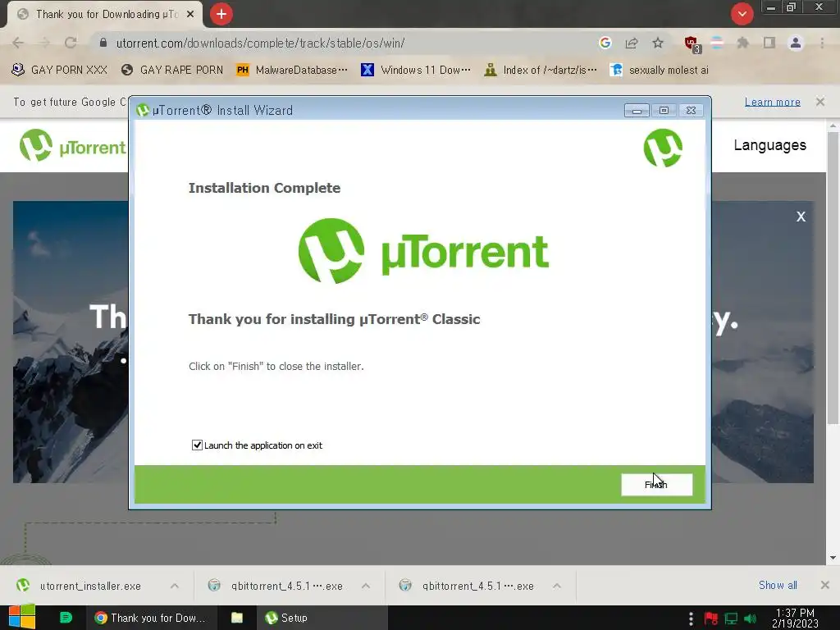Click the taskbar clock showing 1:37 PM
This screenshot has height=630, width=840.
pos(795,618)
